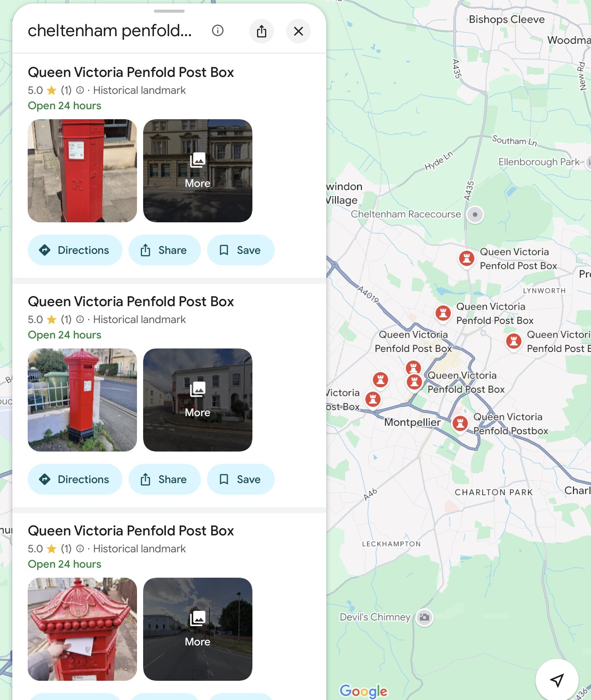This screenshot has height=700, width=591.
Task: Tap the share icon in the header
Action: [x=262, y=31]
